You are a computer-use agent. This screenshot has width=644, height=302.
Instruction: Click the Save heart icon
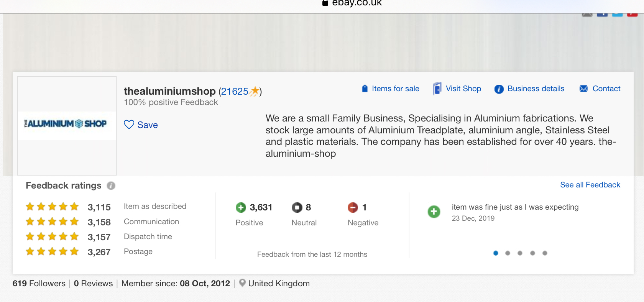click(x=129, y=125)
